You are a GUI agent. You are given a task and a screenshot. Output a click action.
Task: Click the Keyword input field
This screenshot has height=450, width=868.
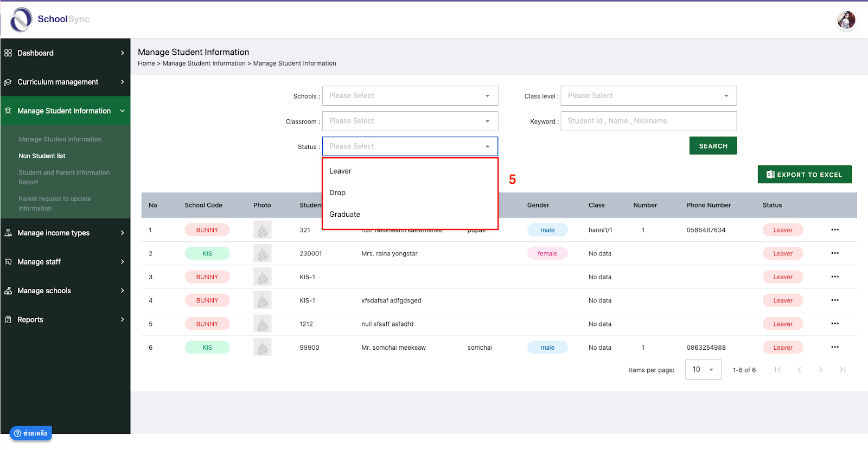649,121
